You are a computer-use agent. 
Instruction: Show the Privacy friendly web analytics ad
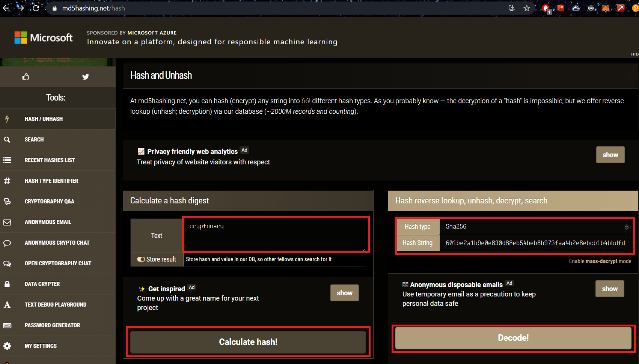(x=610, y=155)
